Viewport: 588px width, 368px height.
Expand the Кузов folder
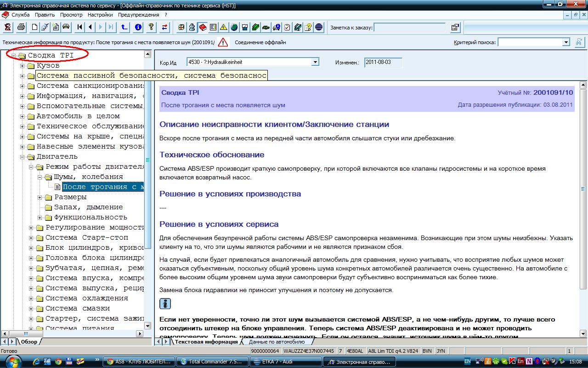click(x=22, y=66)
